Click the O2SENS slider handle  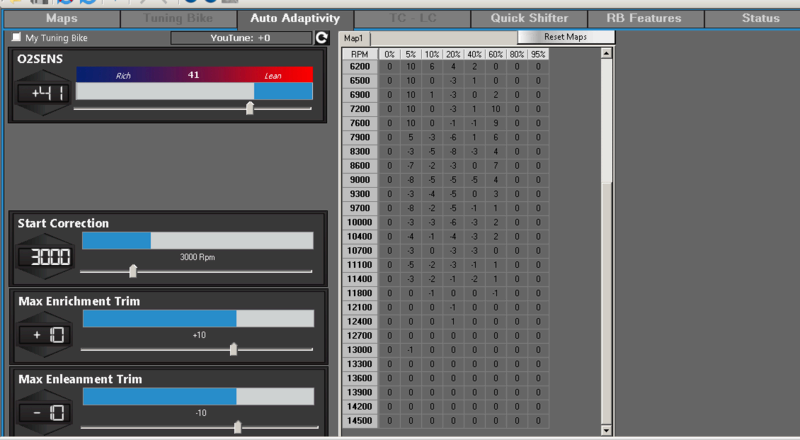click(249, 109)
